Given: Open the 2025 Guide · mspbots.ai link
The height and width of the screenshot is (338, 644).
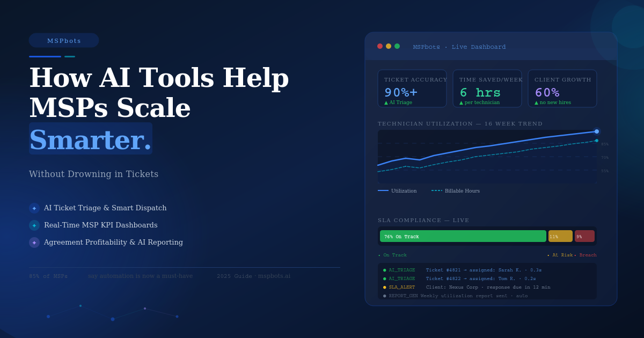Looking at the screenshot, I should [253, 276].
